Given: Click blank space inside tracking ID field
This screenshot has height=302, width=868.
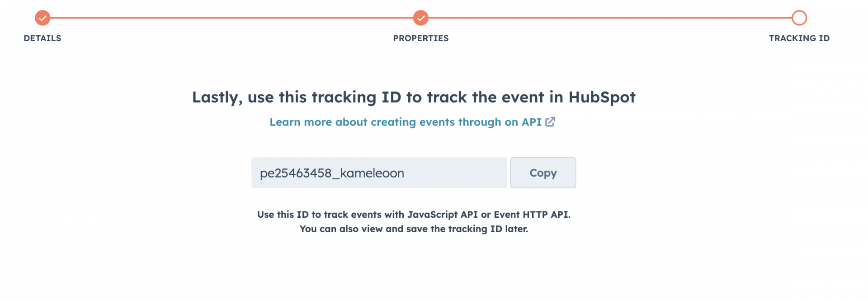Looking at the screenshot, I should point(457,173).
